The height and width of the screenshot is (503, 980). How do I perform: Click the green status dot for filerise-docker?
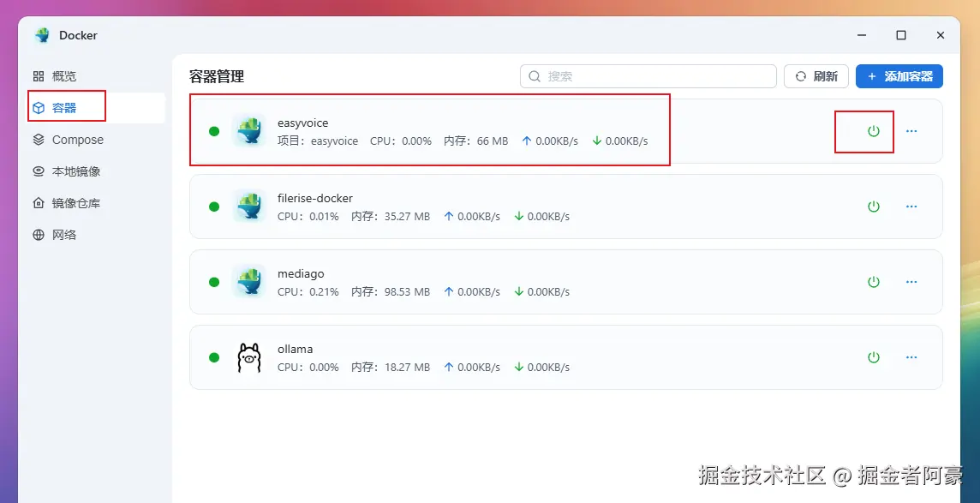[214, 207]
